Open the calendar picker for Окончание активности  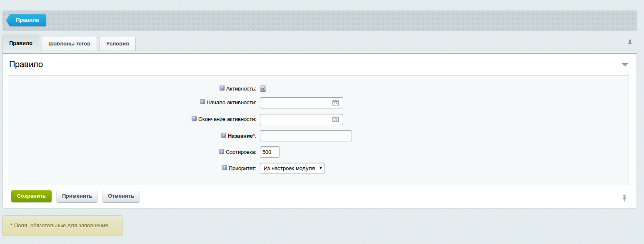(336, 119)
